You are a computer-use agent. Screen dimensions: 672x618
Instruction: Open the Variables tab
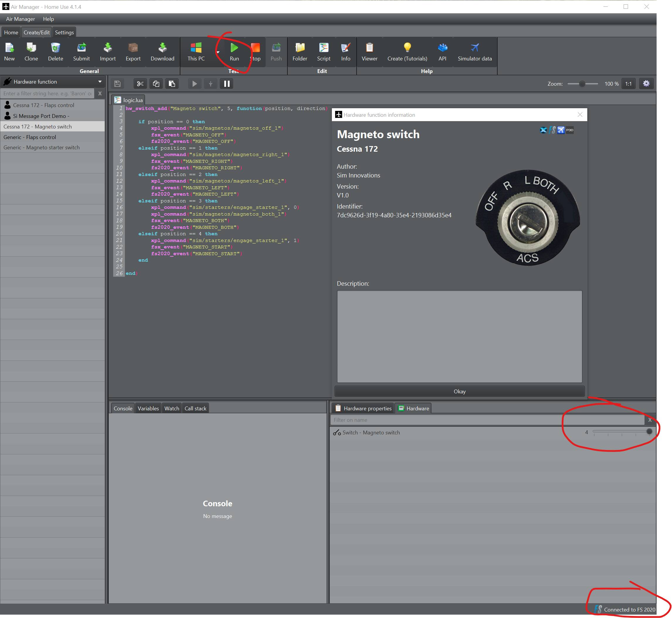point(148,408)
